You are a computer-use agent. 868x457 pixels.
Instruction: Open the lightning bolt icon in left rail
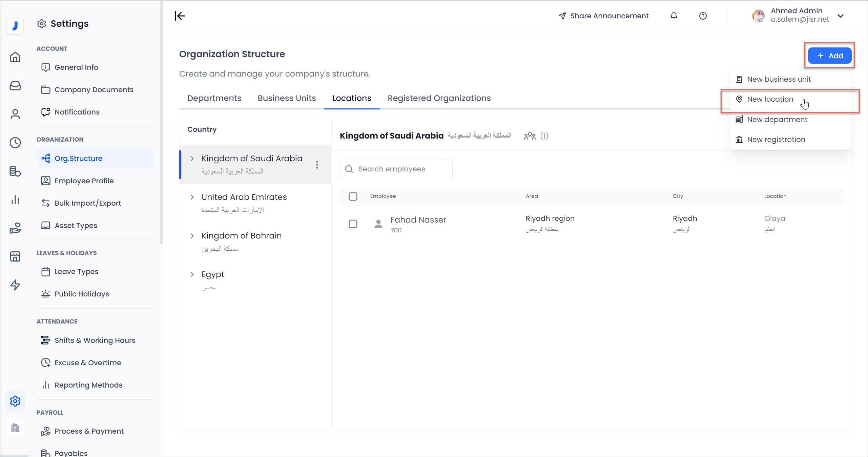[15, 285]
